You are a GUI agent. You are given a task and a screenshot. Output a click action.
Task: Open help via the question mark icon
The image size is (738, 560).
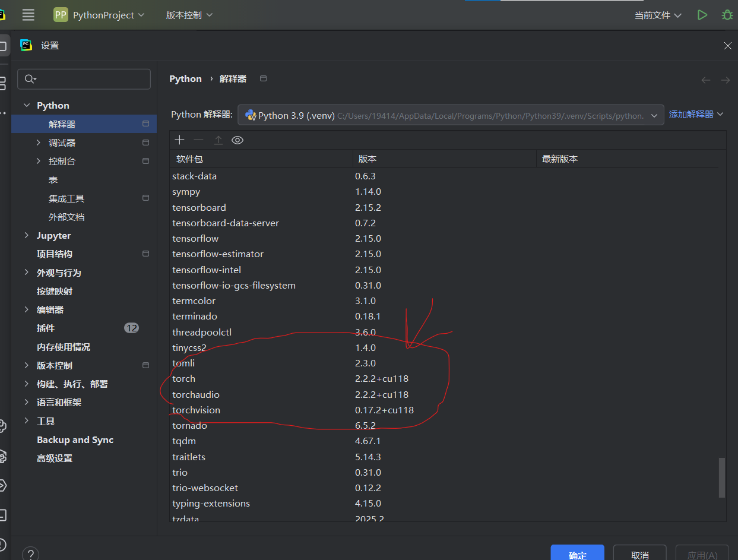(30, 555)
